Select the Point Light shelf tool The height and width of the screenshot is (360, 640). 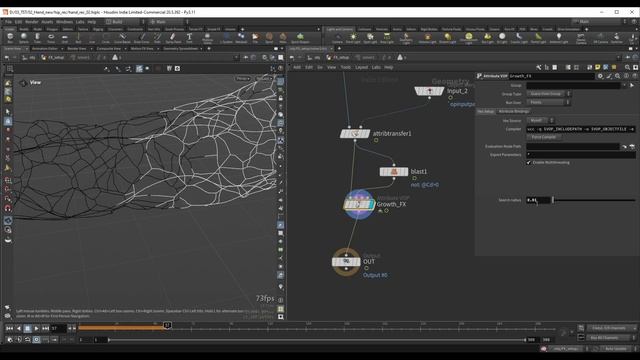(x=353, y=38)
